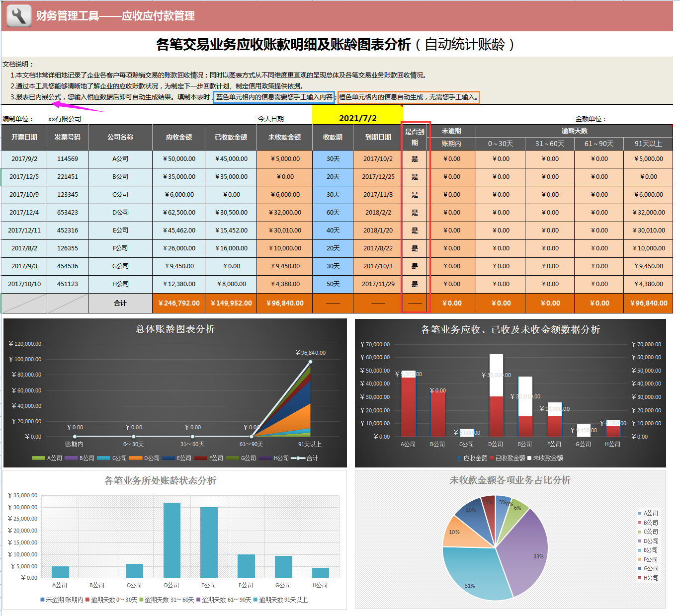Select total received ¥149,952.00 cell
The image size is (680, 616).
click(231, 303)
